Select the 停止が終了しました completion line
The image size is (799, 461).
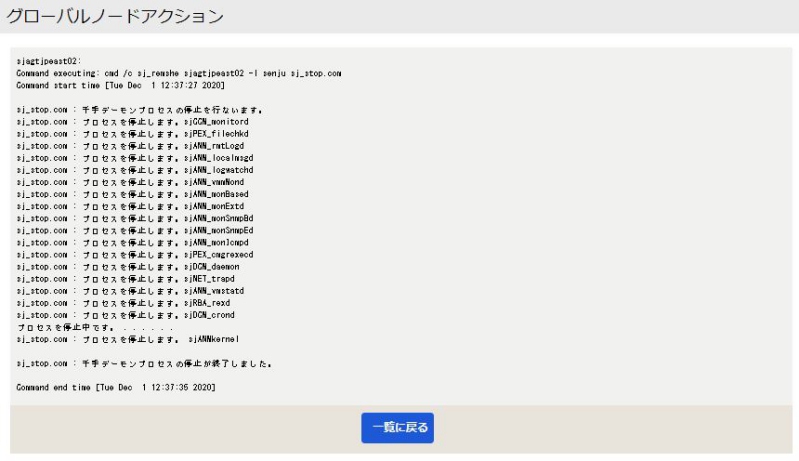pyautogui.click(x=144, y=364)
